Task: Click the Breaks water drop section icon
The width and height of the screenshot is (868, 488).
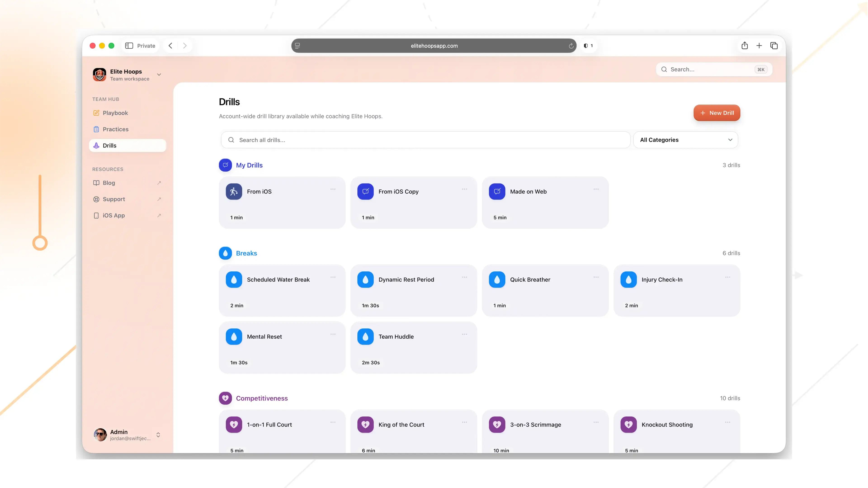Action: coord(225,253)
